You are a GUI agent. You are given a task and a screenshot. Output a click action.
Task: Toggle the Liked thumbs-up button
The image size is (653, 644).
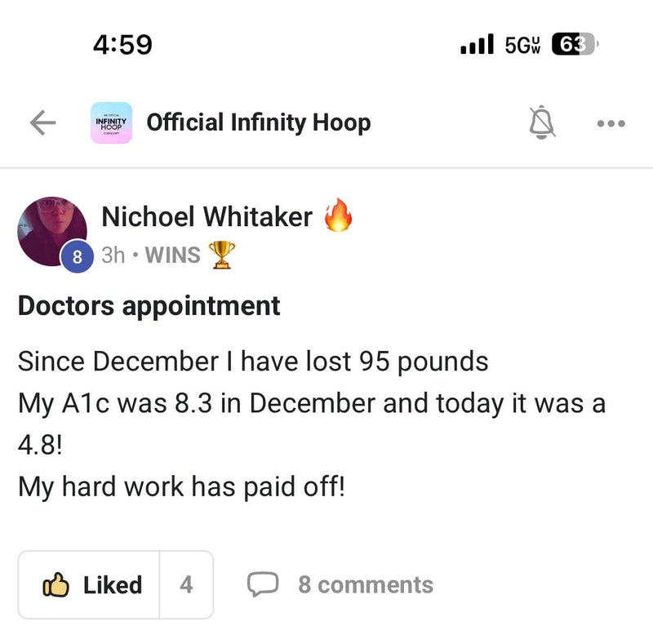(x=91, y=584)
